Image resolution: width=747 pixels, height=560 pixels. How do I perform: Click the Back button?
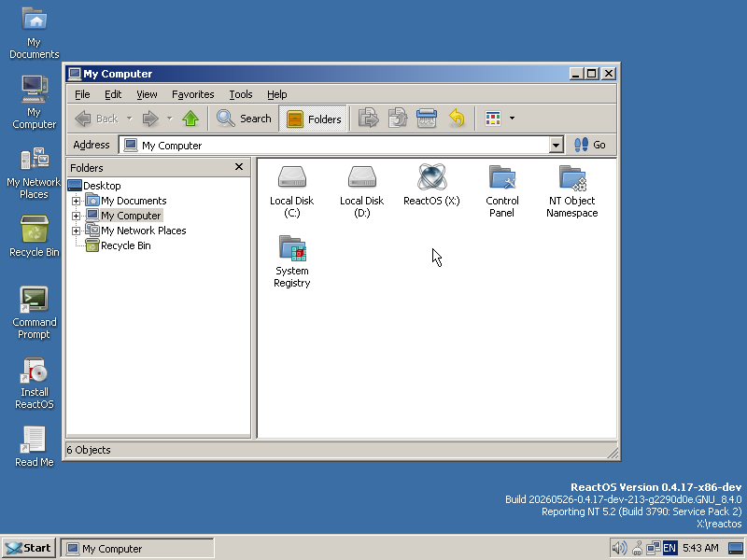[x=97, y=119]
